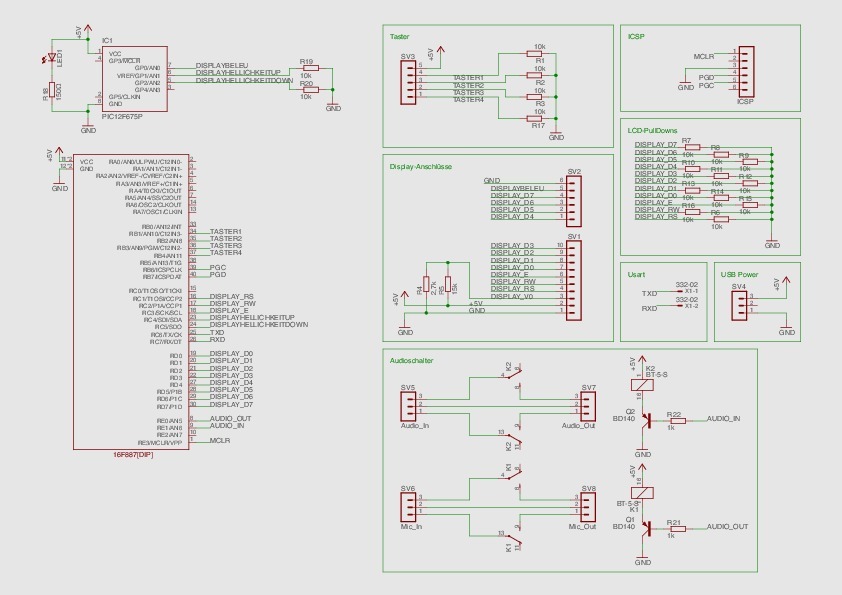842x595 pixels.
Task: Click the 'PIC12F675P' part label
Action: pos(122,116)
